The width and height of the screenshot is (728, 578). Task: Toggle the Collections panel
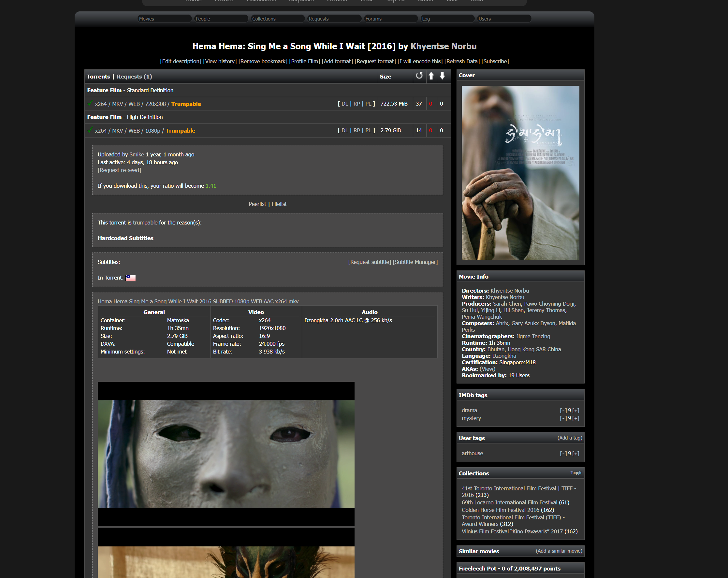pos(576,473)
